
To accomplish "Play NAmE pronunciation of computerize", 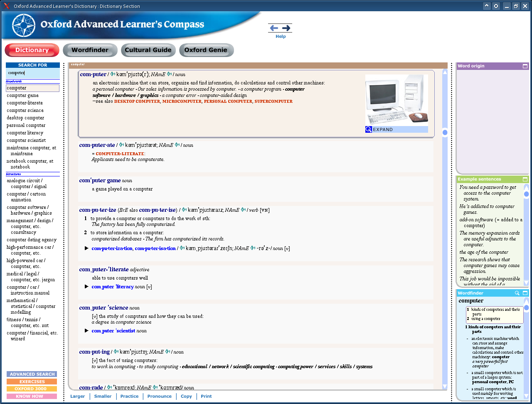I will click(x=243, y=210).
